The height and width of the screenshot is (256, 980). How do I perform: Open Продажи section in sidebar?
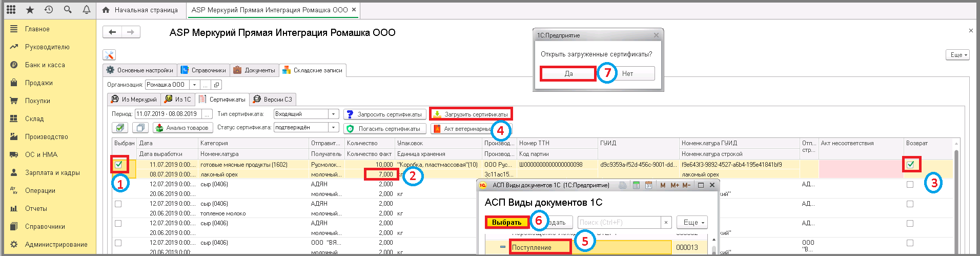(x=39, y=83)
